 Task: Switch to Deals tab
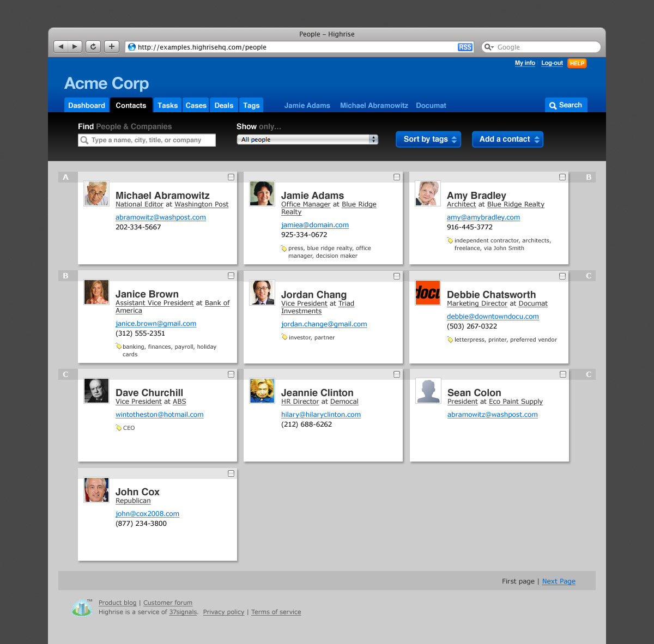(x=224, y=105)
